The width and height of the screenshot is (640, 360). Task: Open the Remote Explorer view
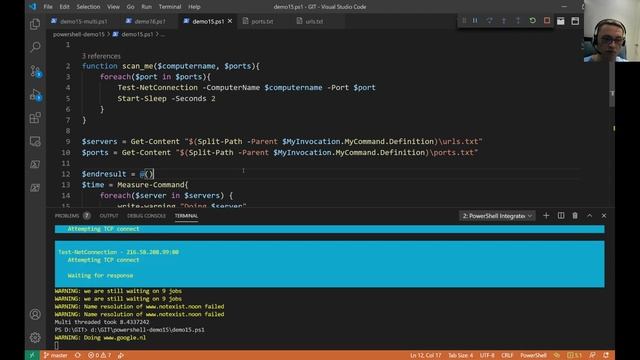pos(35,141)
